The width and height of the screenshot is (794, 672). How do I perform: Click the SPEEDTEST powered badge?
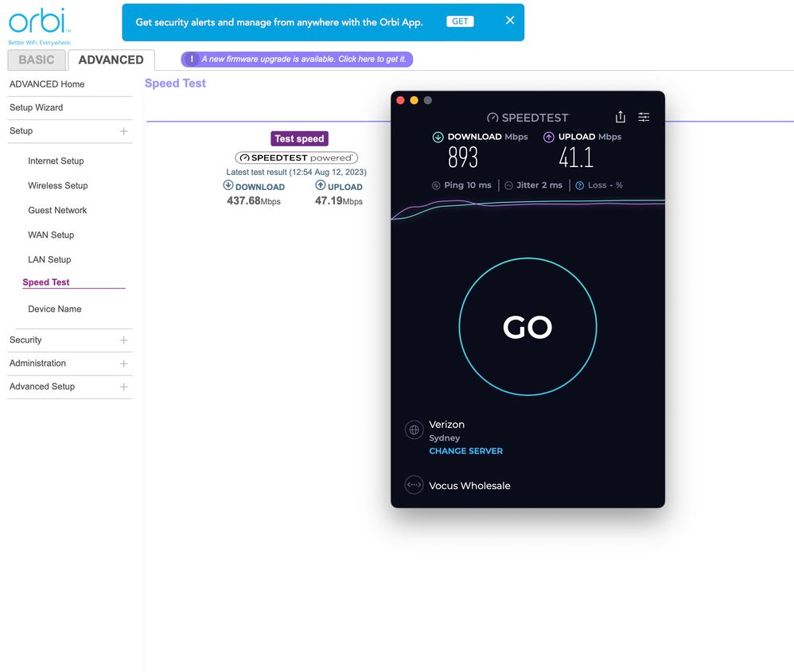coord(296,158)
